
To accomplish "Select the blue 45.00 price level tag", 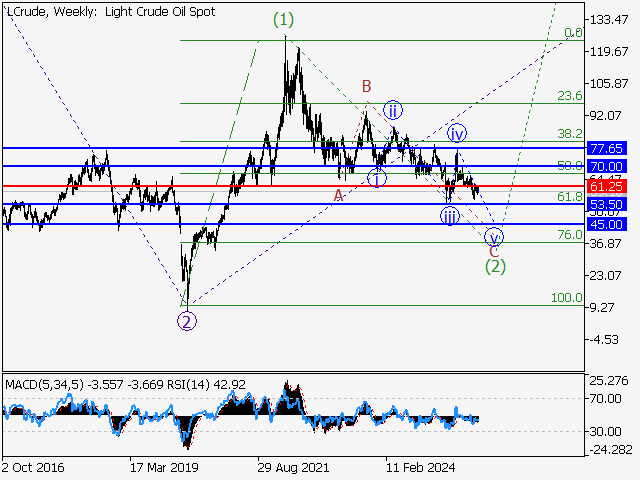I will tap(607, 225).
